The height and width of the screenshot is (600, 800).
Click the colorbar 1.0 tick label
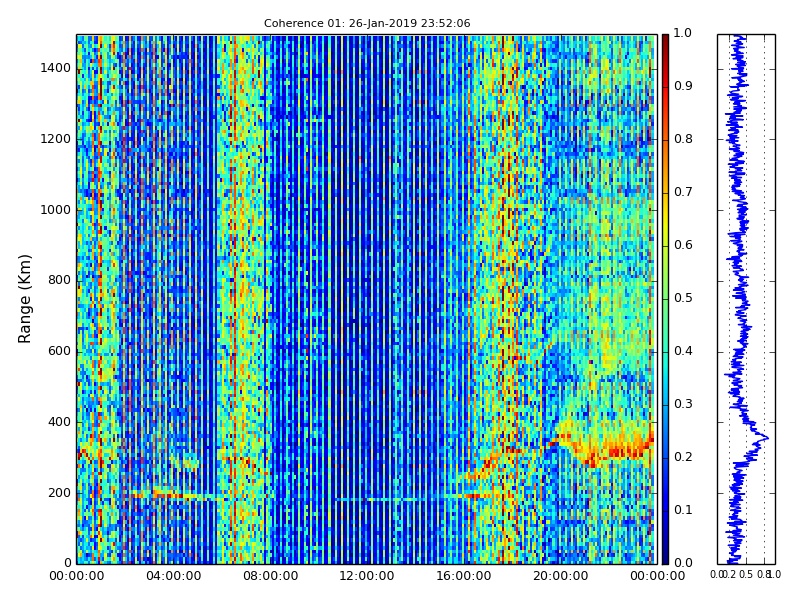(683, 33)
